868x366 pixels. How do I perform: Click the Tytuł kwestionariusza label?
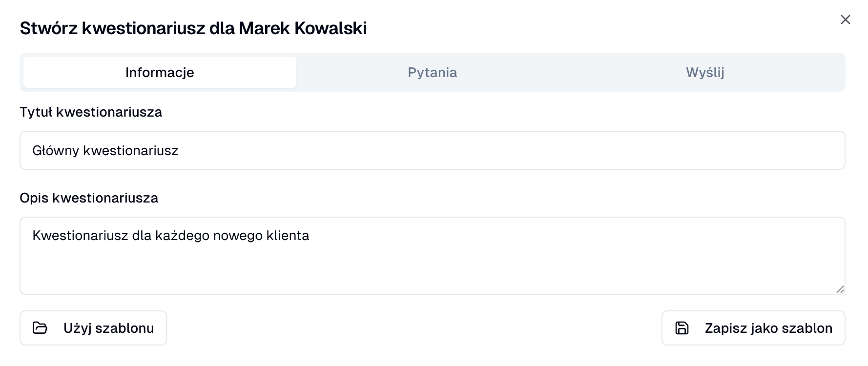click(91, 112)
